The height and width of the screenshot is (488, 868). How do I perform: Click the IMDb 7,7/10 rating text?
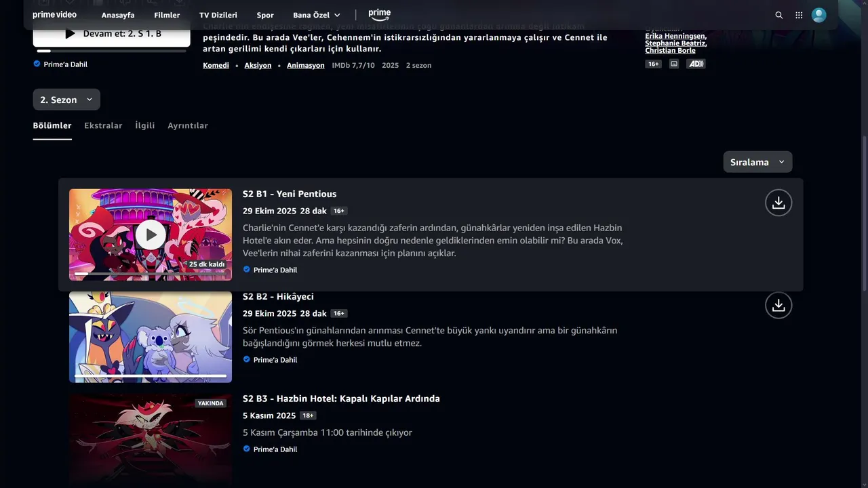click(353, 65)
